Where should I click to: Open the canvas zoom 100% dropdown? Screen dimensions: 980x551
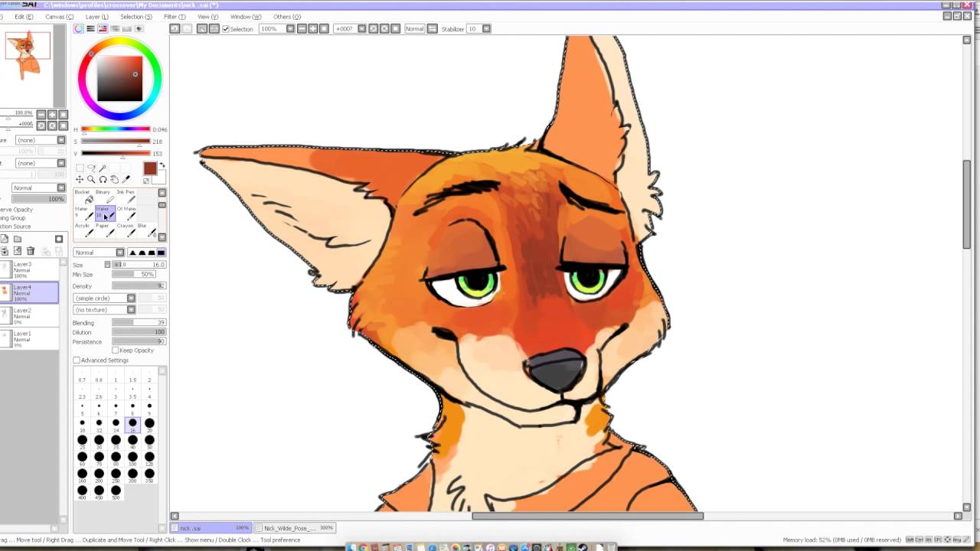(x=291, y=28)
